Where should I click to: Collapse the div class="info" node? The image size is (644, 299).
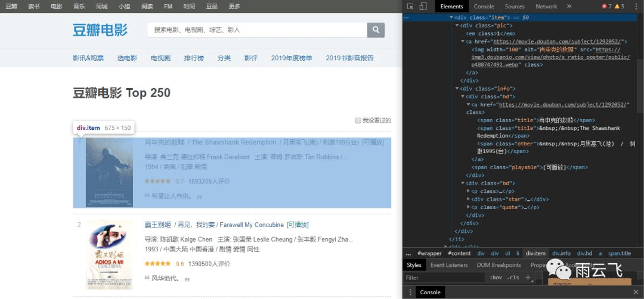coord(457,89)
